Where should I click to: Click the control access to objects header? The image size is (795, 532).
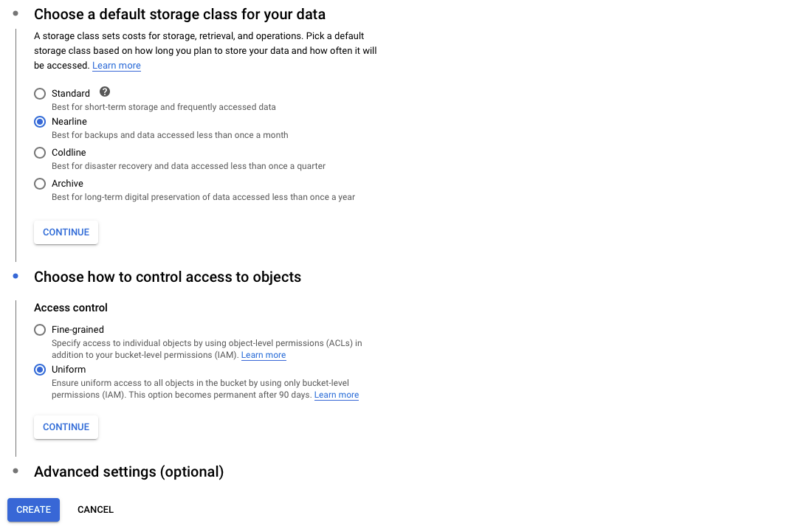168,277
